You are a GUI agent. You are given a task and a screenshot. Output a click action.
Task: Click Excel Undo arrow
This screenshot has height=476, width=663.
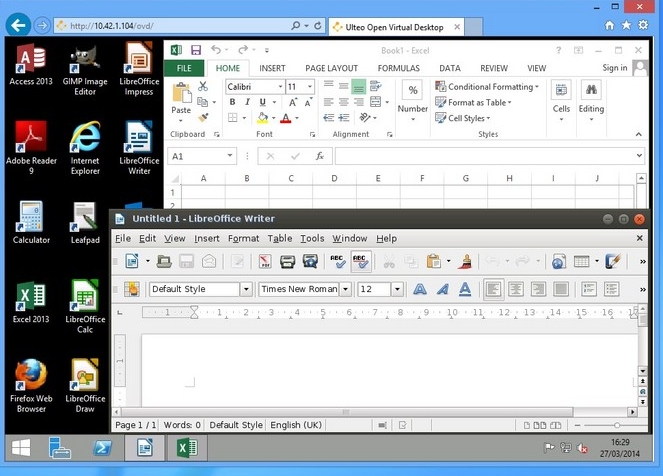click(x=216, y=50)
